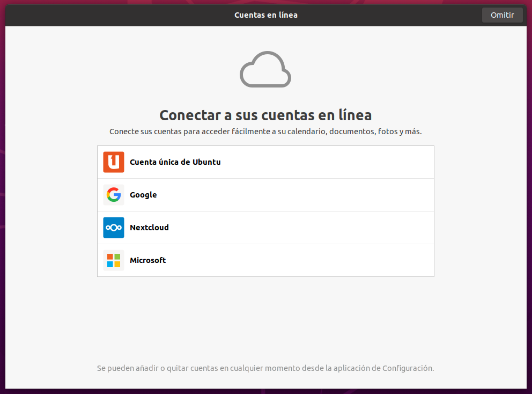Click subtitle beginning "Conecte sus cuentas"

265,132
